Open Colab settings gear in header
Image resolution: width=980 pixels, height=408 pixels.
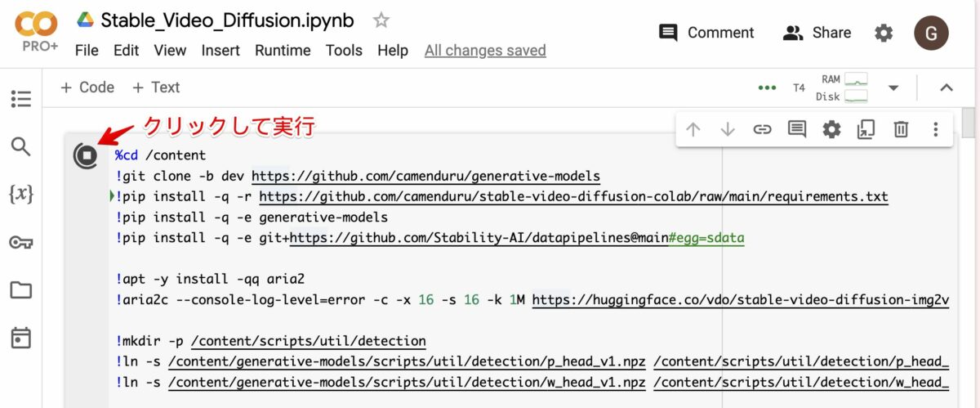884,33
